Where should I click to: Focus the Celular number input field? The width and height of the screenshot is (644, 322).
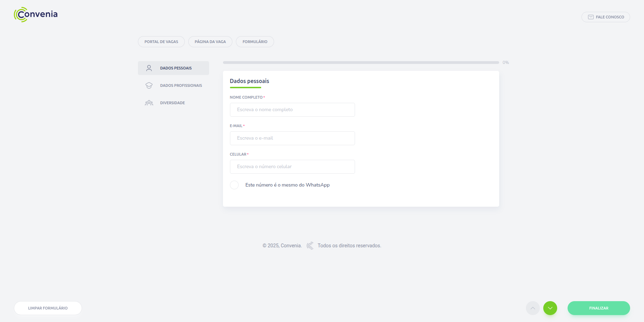pos(292,167)
